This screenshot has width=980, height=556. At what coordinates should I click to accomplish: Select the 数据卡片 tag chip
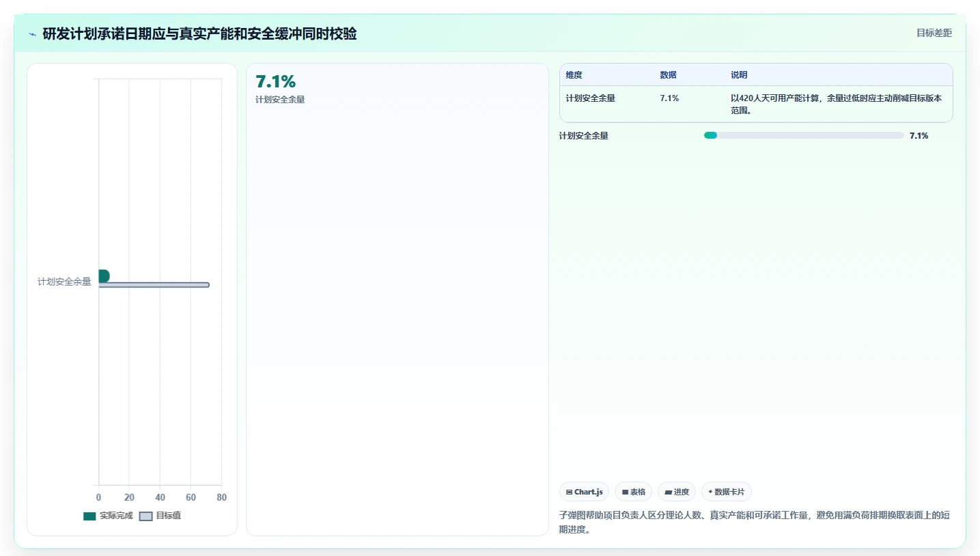click(727, 492)
